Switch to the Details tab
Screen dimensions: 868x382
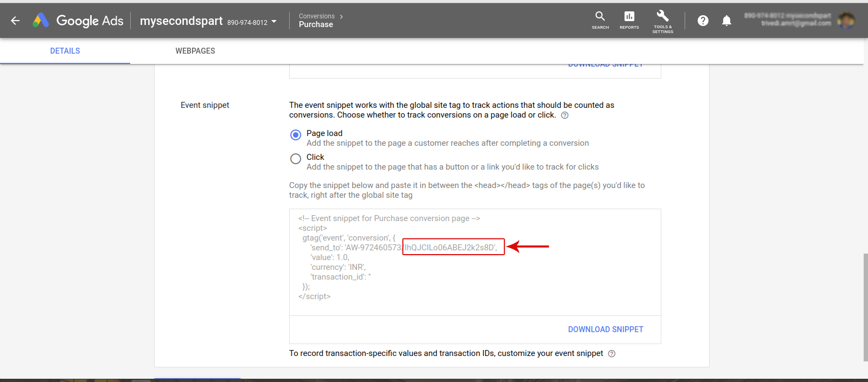pyautogui.click(x=65, y=51)
